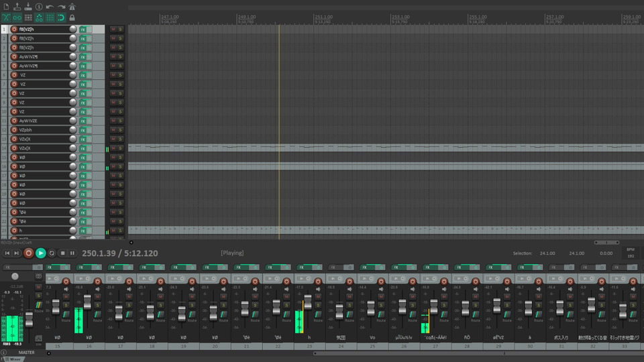Adjust the volume knob of track 4

tap(72, 56)
